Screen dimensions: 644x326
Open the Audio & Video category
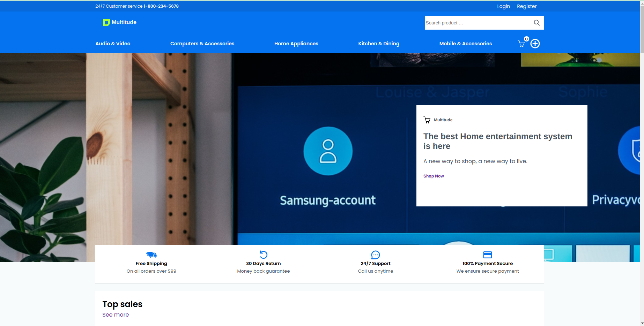point(113,44)
